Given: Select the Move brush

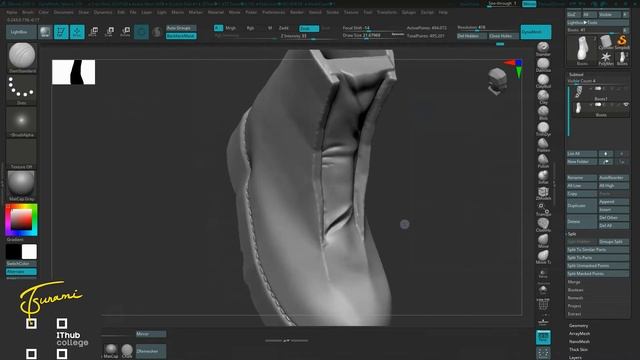Looking at the screenshot, I should click(543, 240).
